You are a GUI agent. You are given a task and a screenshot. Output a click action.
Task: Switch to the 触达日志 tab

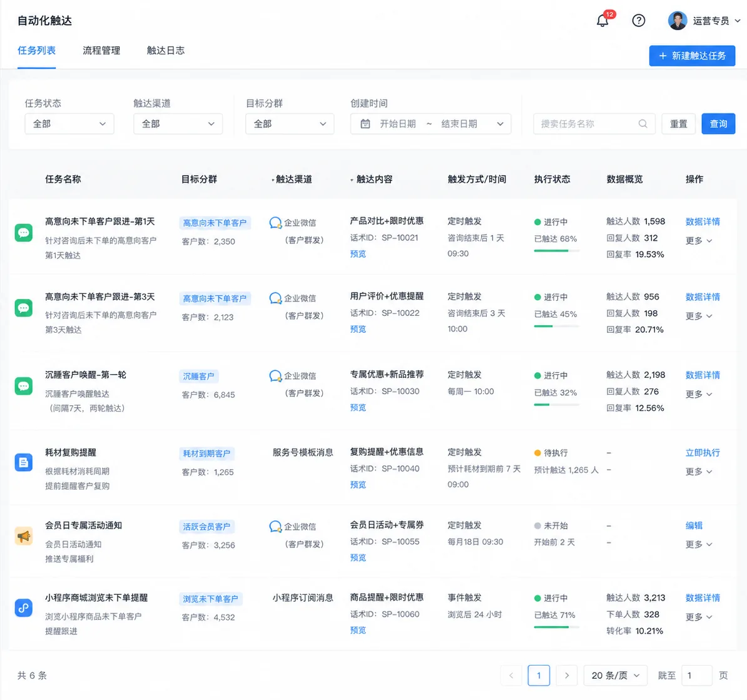point(166,51)
